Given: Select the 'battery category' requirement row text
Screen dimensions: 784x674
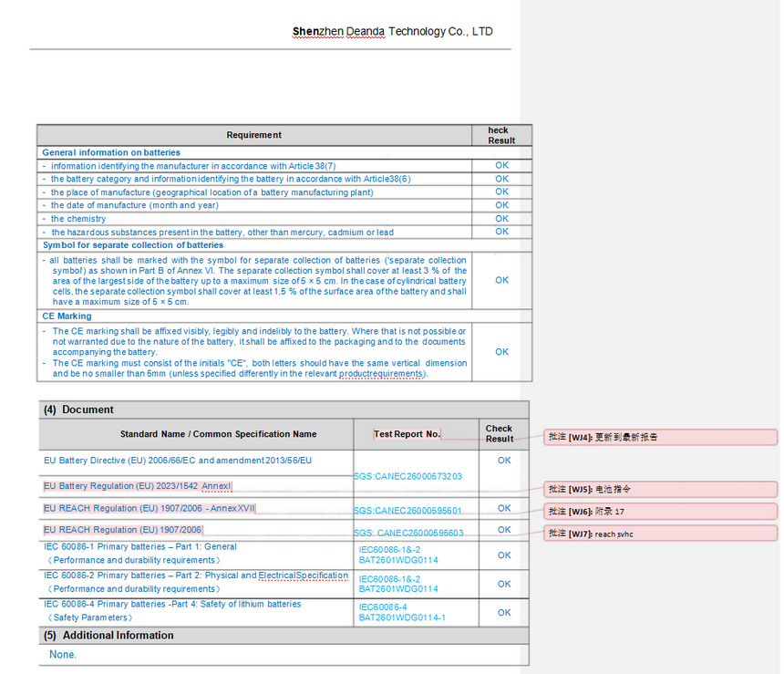Looking at the screenshot, I should (231, 179).
